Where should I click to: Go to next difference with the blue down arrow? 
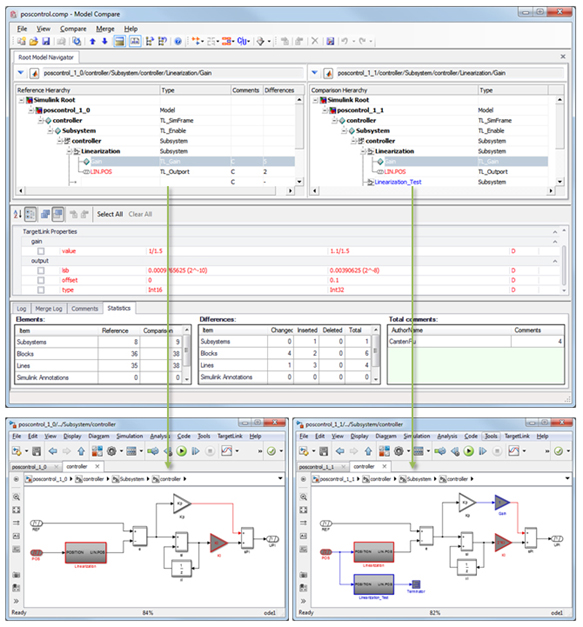(x=105, y=41)
